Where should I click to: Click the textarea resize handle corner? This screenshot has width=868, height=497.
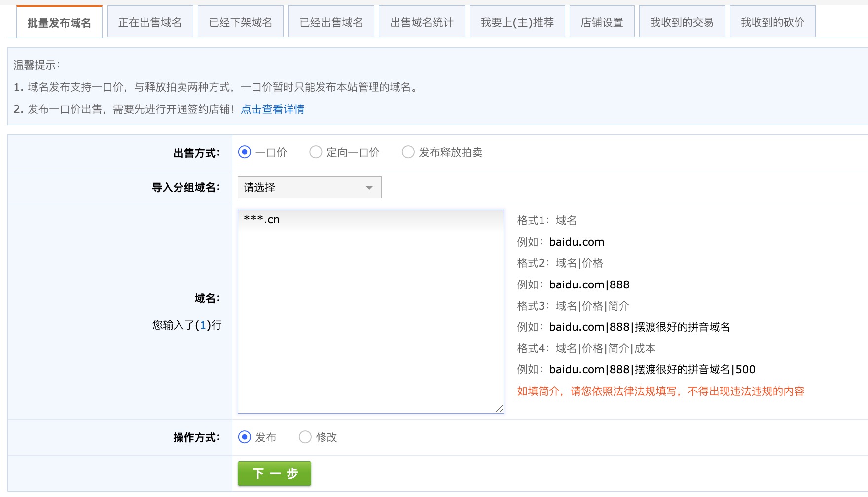499,409
